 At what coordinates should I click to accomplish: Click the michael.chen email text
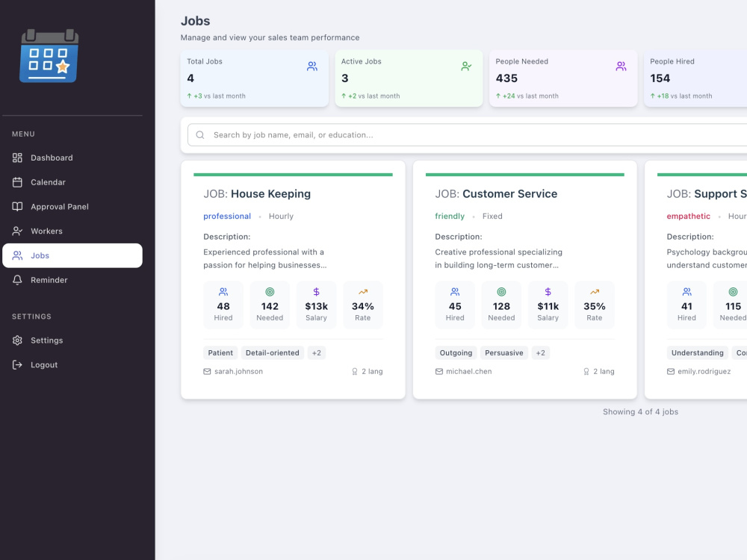coord(469,371)
